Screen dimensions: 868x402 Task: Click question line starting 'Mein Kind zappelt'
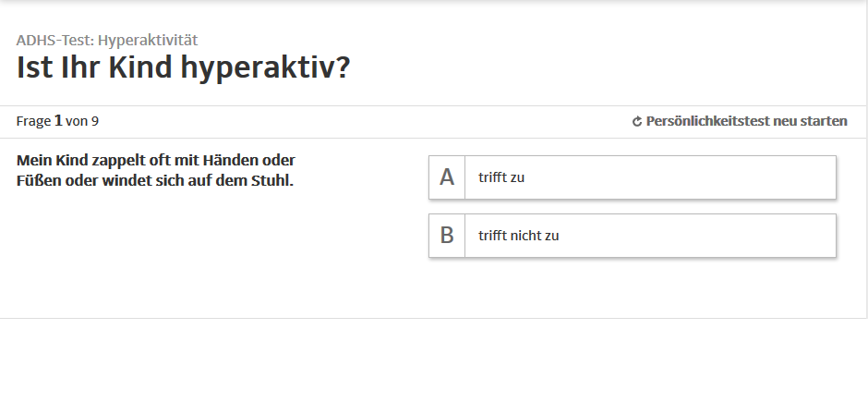click(x=155, y=160)
